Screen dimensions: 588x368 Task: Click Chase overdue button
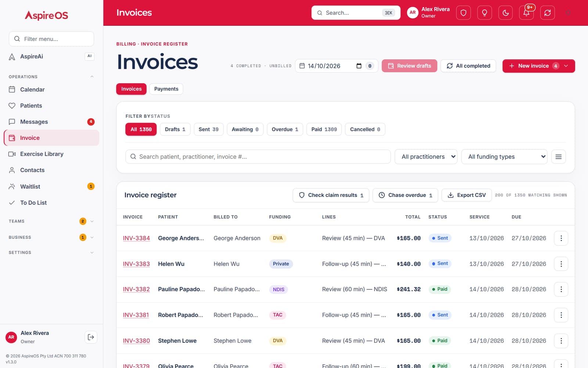click(405, 195)
